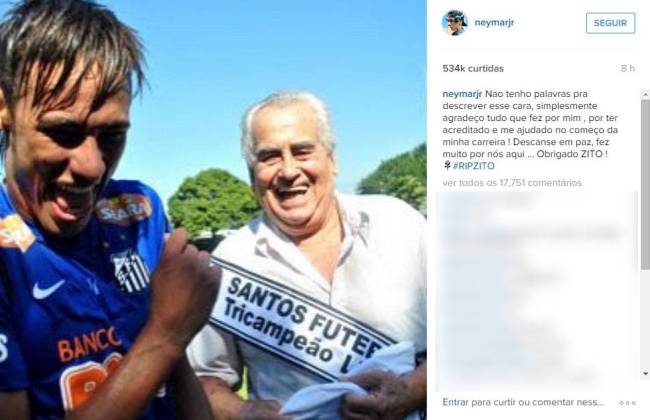
Task: Open the three-dot more options menu
Action: pyautogui.click(x=627, y=403)
